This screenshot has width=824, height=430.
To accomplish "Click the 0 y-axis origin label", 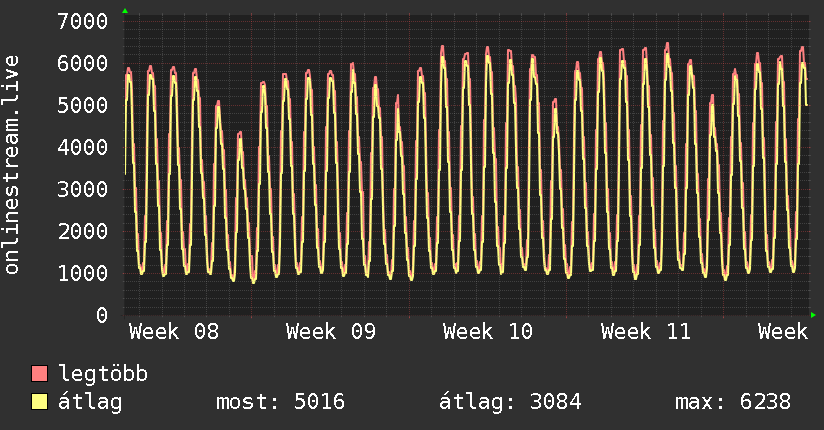I will (101, 315).
